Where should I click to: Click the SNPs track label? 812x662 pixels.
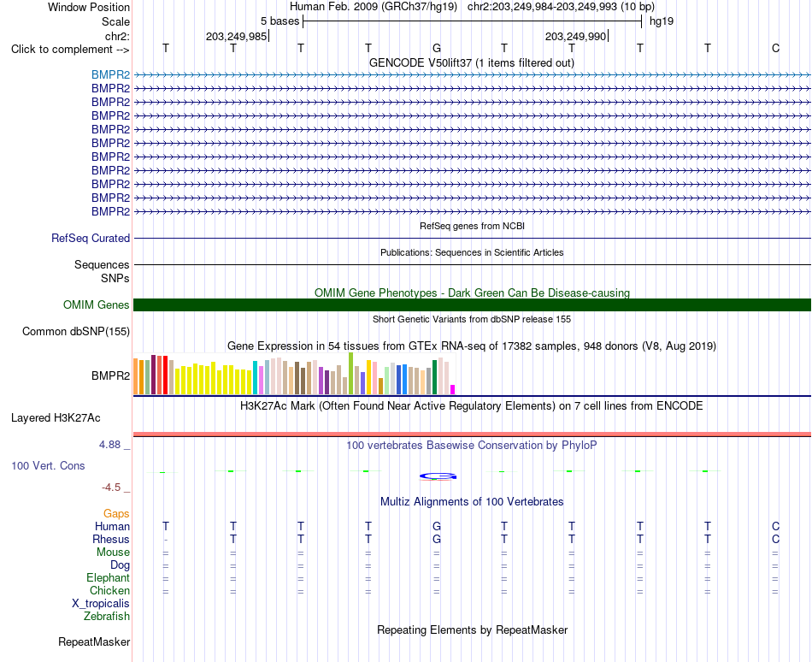coord(115,278)
